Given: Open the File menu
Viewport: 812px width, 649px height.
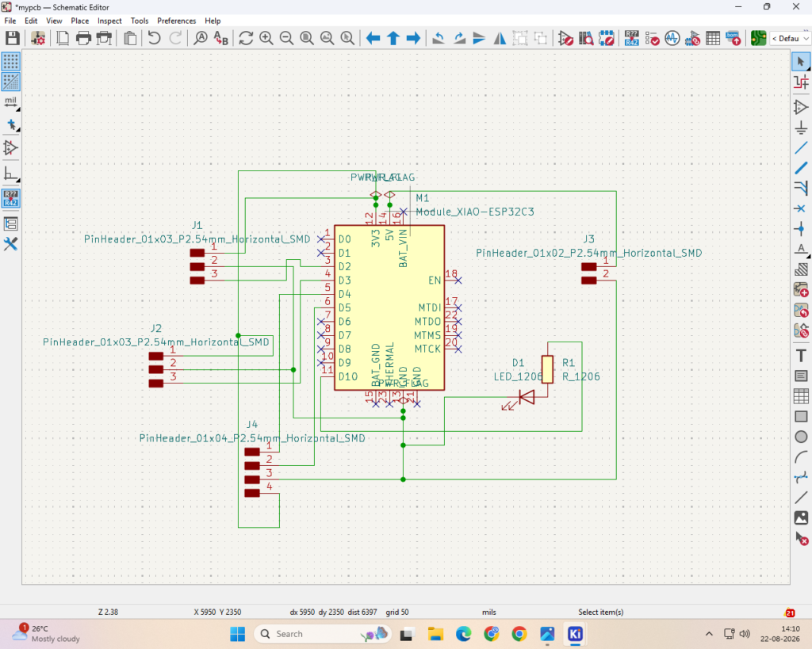Looking at the screenshot, I should tap(10, 21).
